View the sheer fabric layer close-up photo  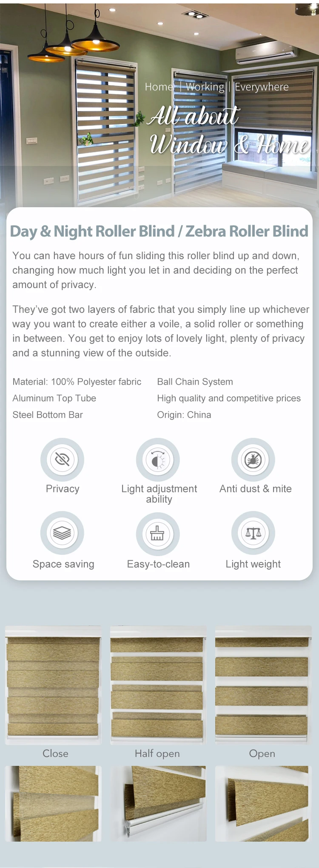pos(53,804)
